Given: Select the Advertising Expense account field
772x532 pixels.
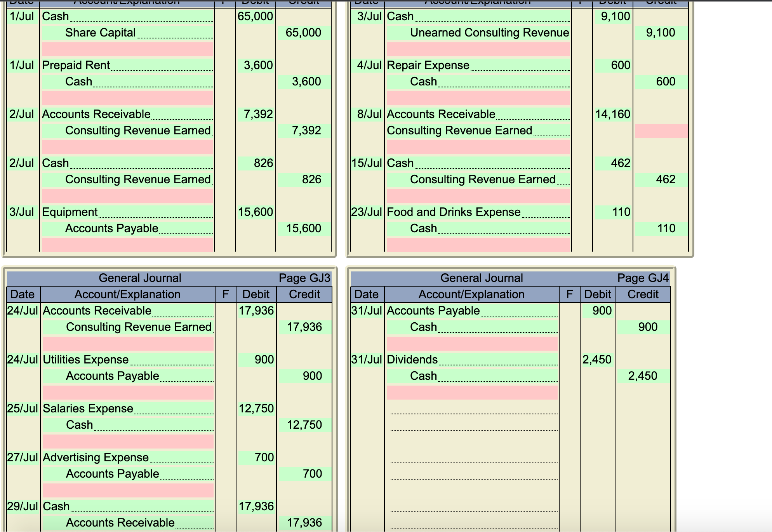Looking at the screenshot, I should point(127,457).
